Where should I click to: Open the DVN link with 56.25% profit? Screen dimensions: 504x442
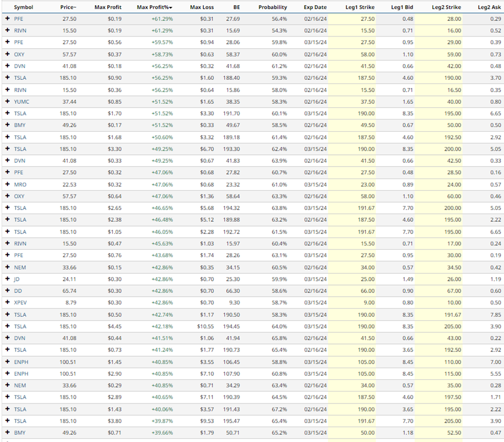(x=20, y=66)
